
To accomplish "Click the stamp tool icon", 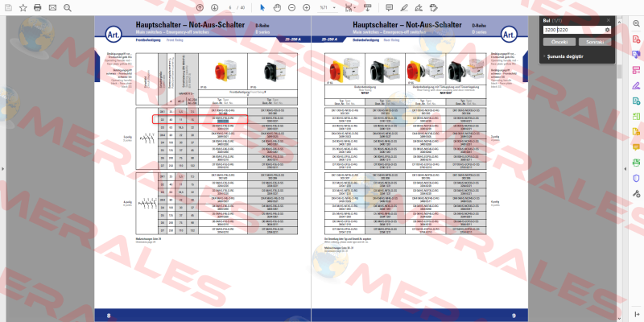I will [x=433, y=7].
